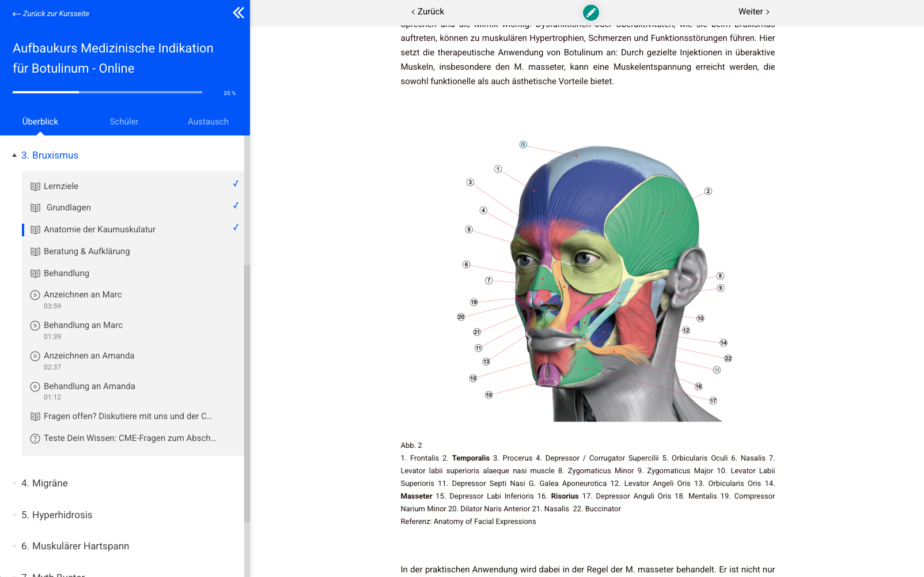The height and width of the screenshot is (577, 924).
Task: Click the Abb. 2 caption text
Action: 411,446
